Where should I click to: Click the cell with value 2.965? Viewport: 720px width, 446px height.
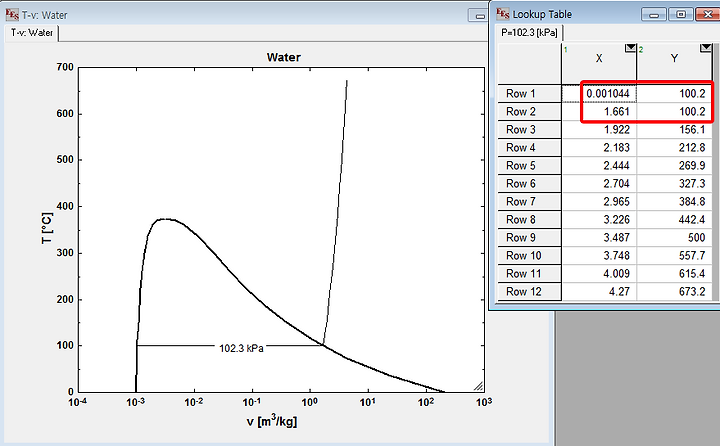tap(599, 201)
